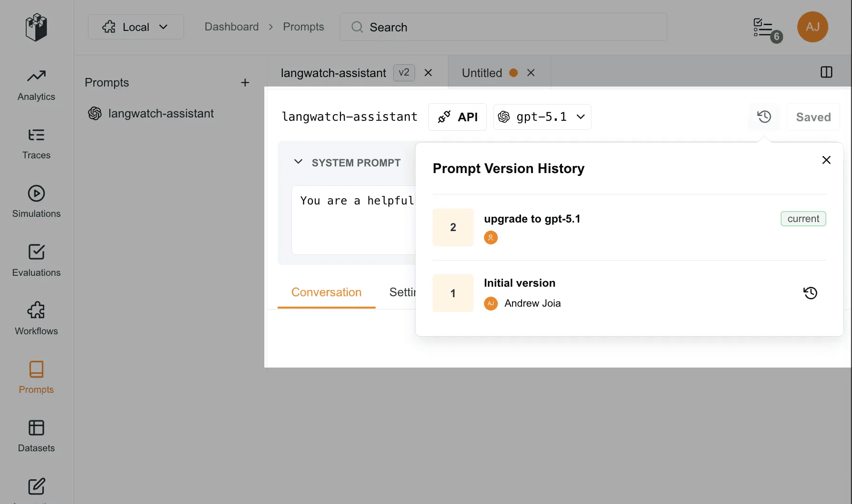Close the Untitled tab

click(531, 73)
